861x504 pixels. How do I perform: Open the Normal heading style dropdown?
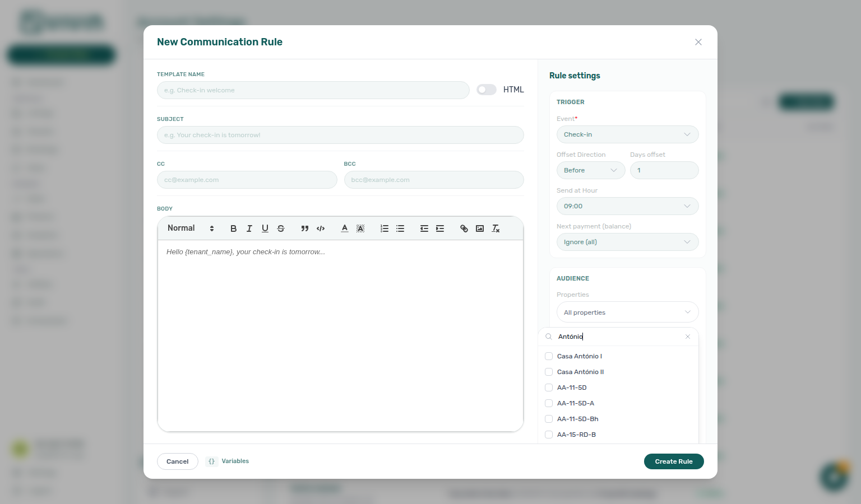click(x=191, y=228)
